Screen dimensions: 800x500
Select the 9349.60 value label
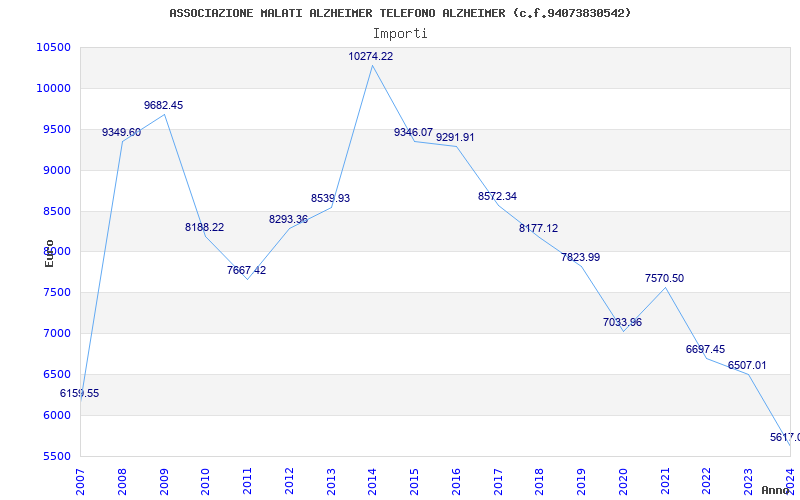(121, 133)
